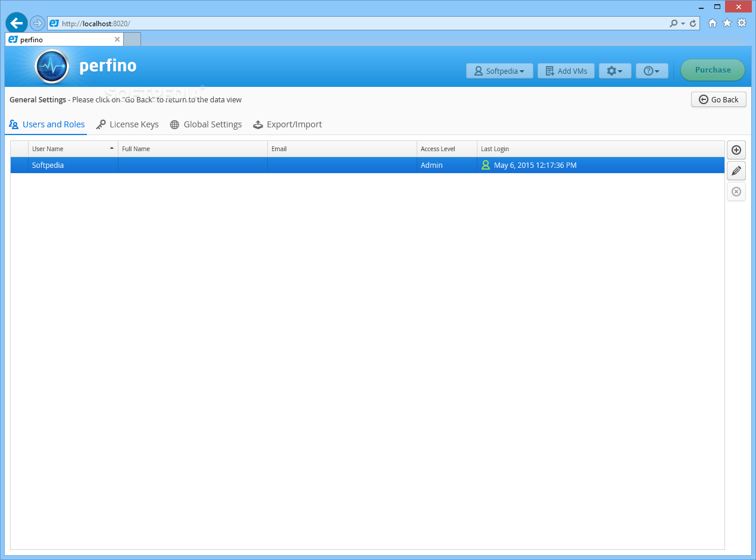Switch to License Keys tab

(x=127, y=124)
